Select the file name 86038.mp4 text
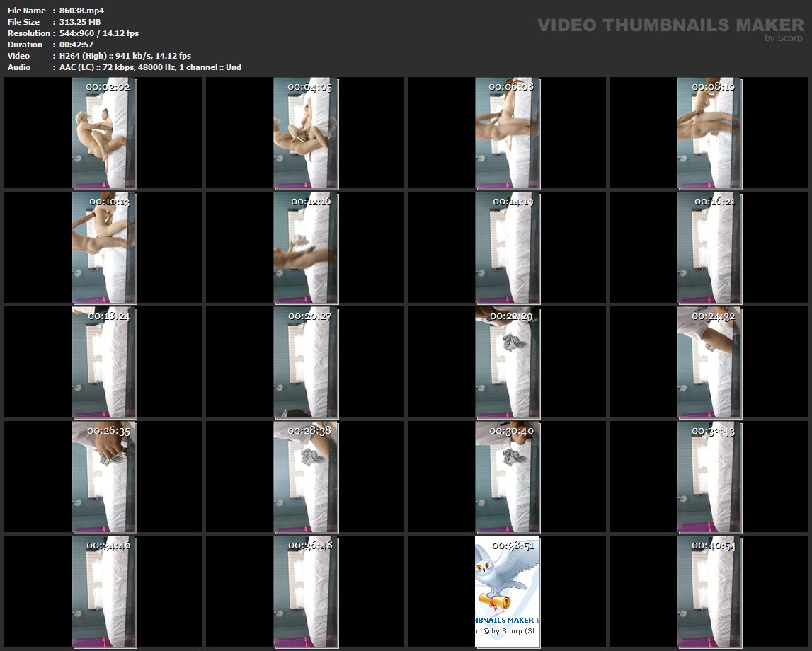Screen dimensions: 812x651 [81, 11]
